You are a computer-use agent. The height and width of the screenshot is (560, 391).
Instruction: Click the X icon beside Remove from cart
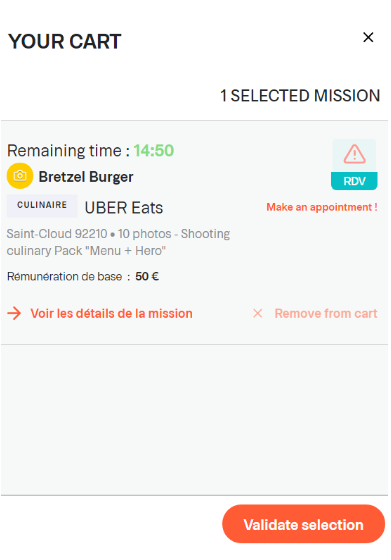pos(257,313)
